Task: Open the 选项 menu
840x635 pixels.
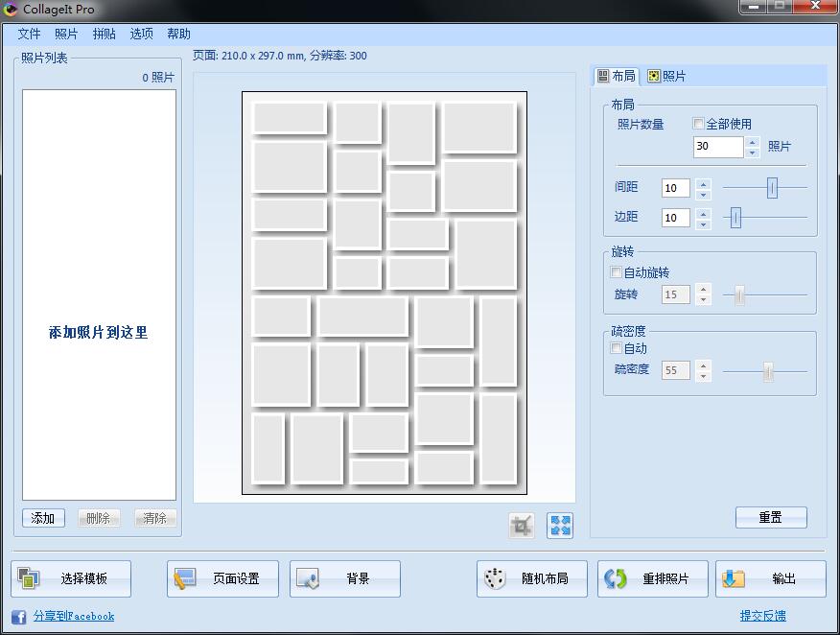Action: (x=140, y=33)
